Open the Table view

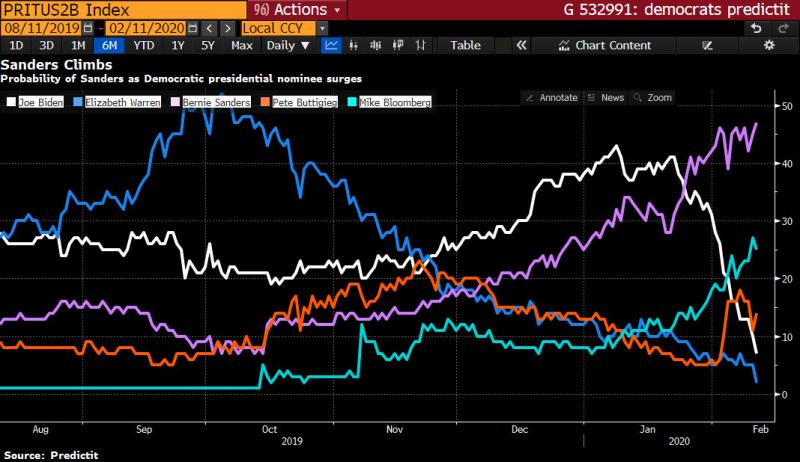(465, 46)
